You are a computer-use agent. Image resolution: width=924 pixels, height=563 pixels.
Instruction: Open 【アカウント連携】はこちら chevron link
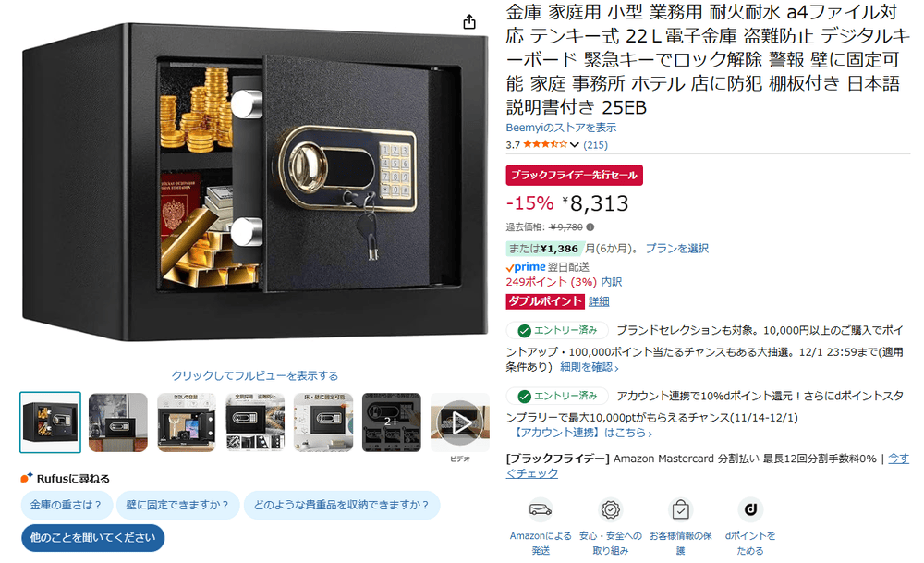pos(581,433)
